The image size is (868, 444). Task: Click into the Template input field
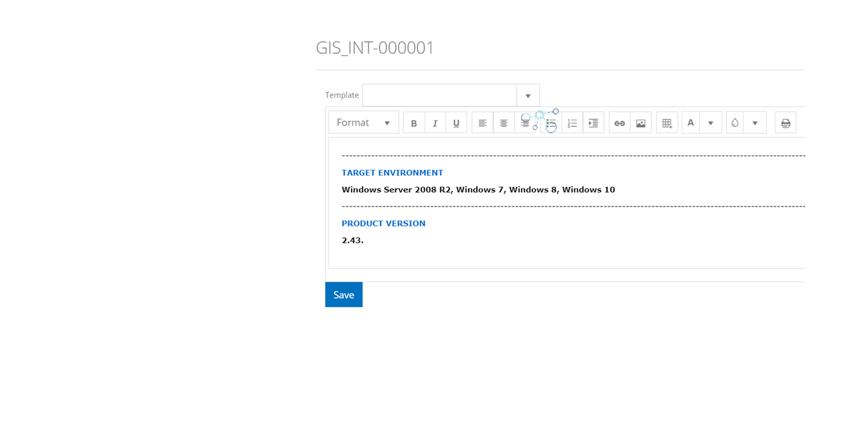click(440, 95)
